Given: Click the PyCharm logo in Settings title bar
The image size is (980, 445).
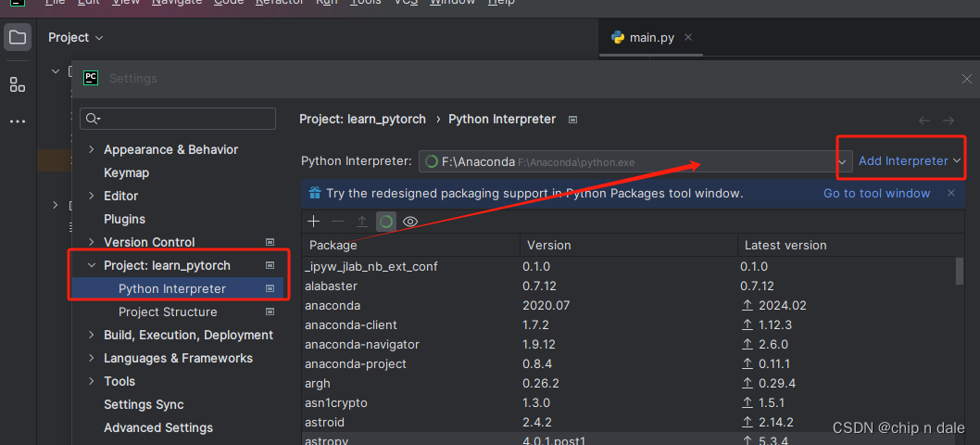Looking at the screenshot, I should [91, 78].
